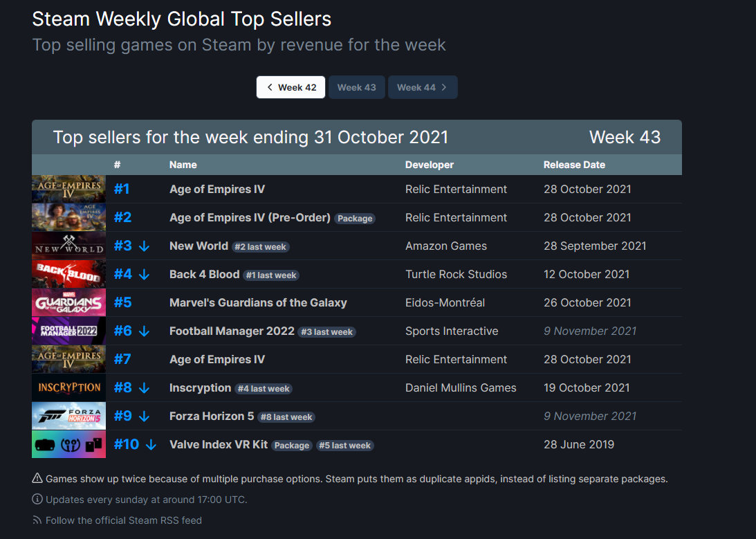Click the Sports Interactive developer link
The image size is (756, 539).
452,331
